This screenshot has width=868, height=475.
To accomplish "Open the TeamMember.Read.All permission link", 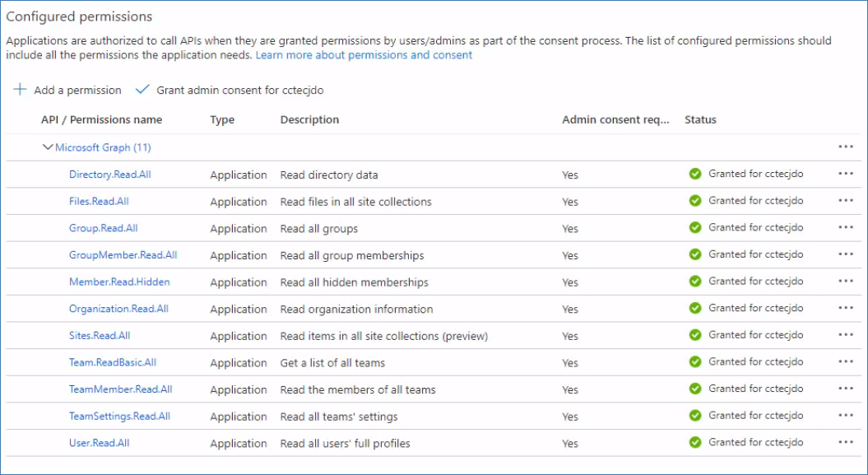I will 121,389.
